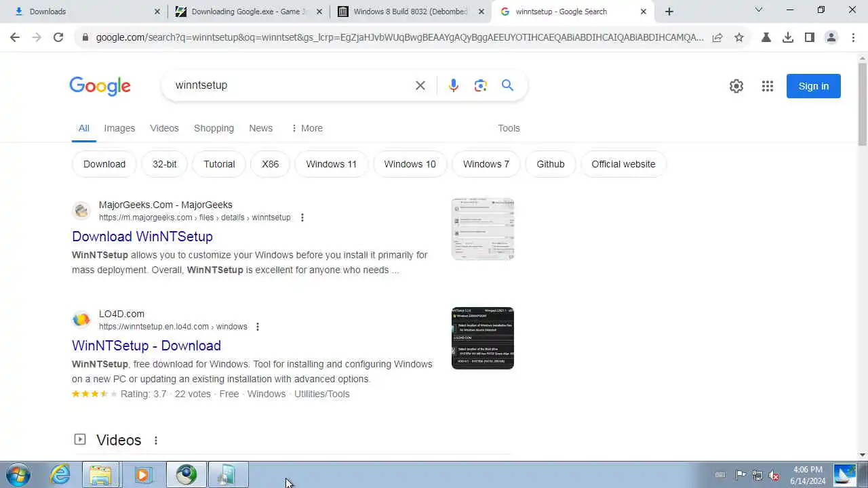
Task: Filter by the Official website chip
Action: click(623, 164)
